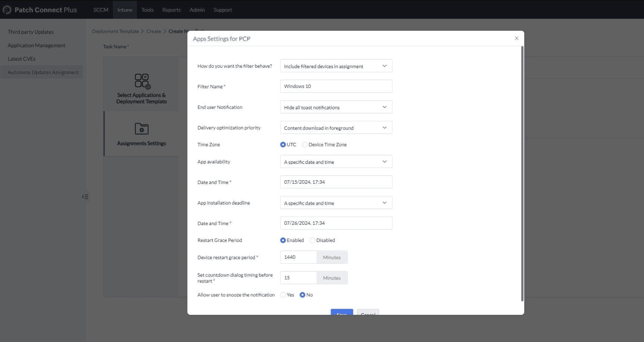Viewport: 644px width, 342px height.
Task: Expand the App installation deadline dropdown
Action: coord(336,203)
